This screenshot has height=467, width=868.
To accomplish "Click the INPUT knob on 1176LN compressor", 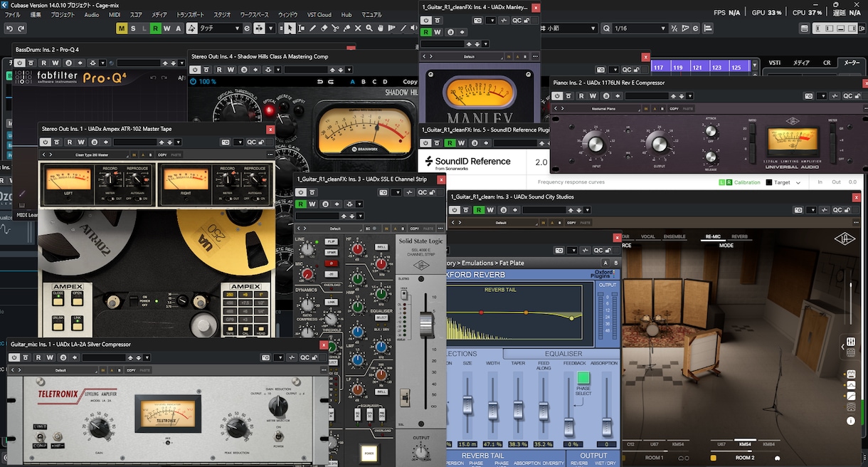I will click(595, 143).
